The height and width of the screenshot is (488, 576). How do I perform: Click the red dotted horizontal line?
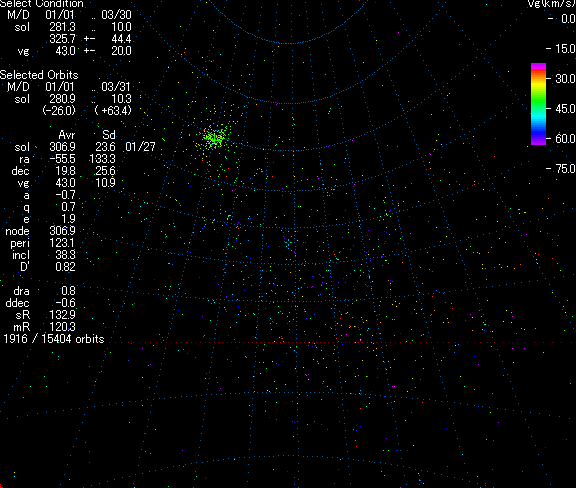pyautogui.click(x=342, y=342)
